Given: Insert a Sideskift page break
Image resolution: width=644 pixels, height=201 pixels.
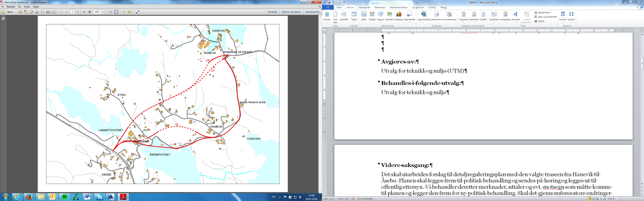Looking at the screenshot, I should (344, 16).
